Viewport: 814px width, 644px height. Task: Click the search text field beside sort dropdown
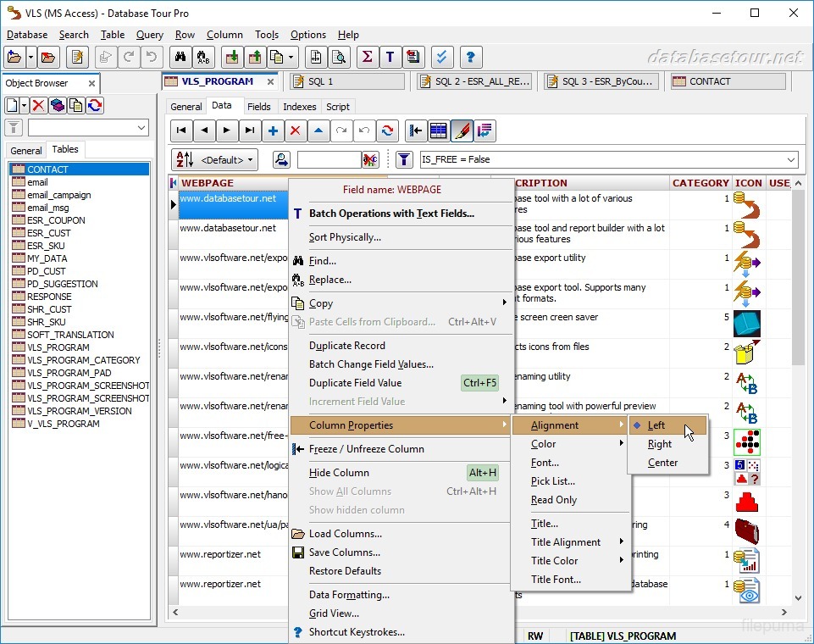(x=328, y=159)
